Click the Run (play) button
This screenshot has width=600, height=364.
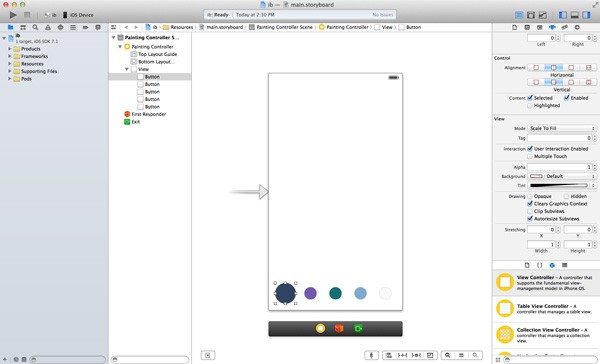tap(13, 15)
